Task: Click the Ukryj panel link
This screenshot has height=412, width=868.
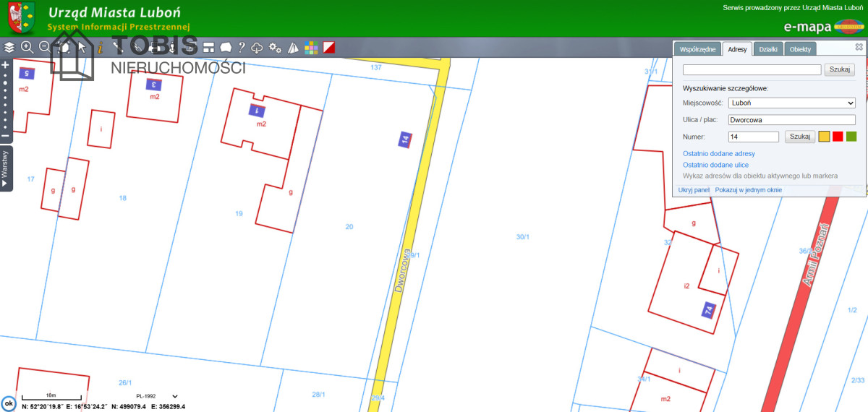Action: tap(694, 190)
